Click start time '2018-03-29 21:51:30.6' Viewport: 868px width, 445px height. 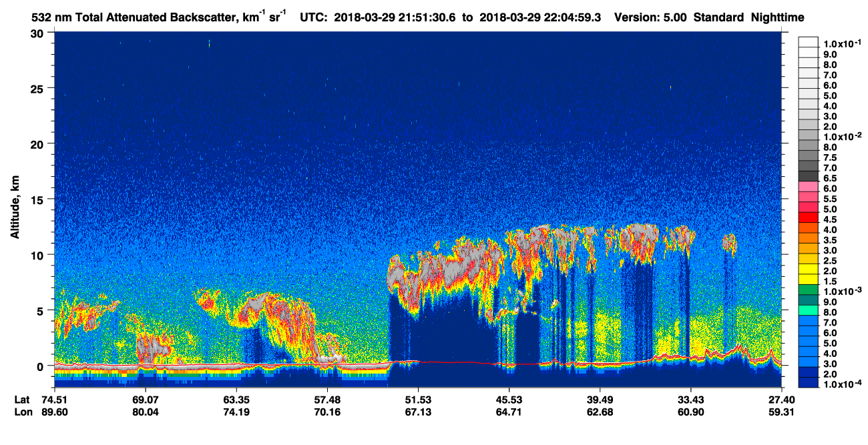pyautogui.click(x=396, y=17)
